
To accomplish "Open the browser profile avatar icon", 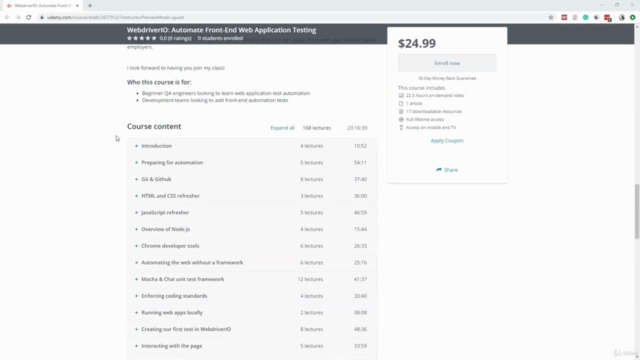I will point(622,18).
